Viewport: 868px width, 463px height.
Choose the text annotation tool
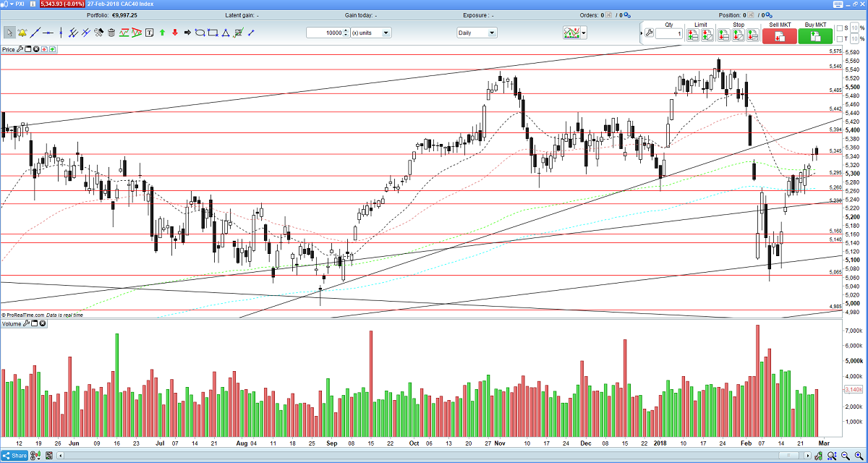point(149,33)
